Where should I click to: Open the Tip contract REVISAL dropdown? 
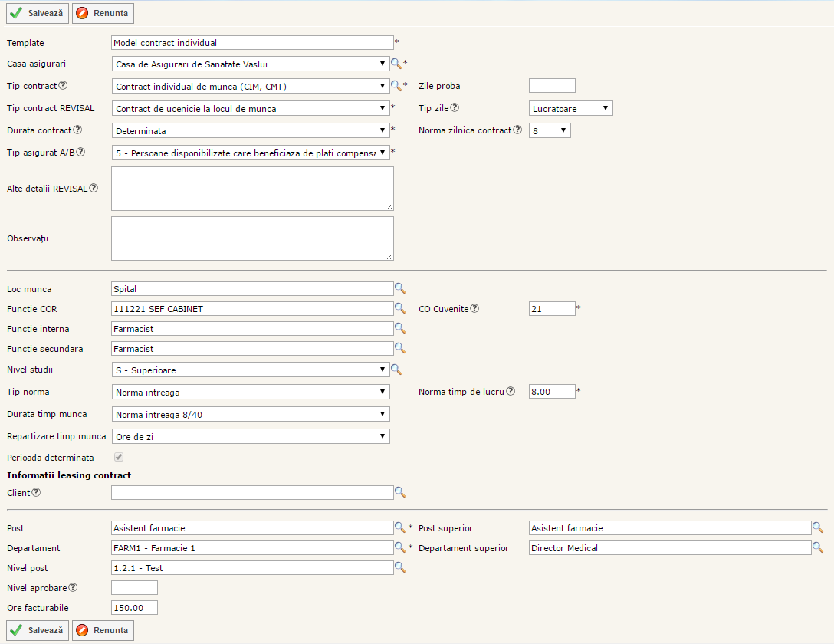pos(251,108)
